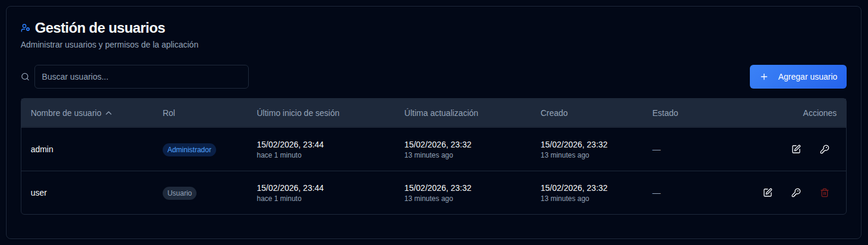Sort table by Rol header

pyautogui.click(x=169, y=113)
